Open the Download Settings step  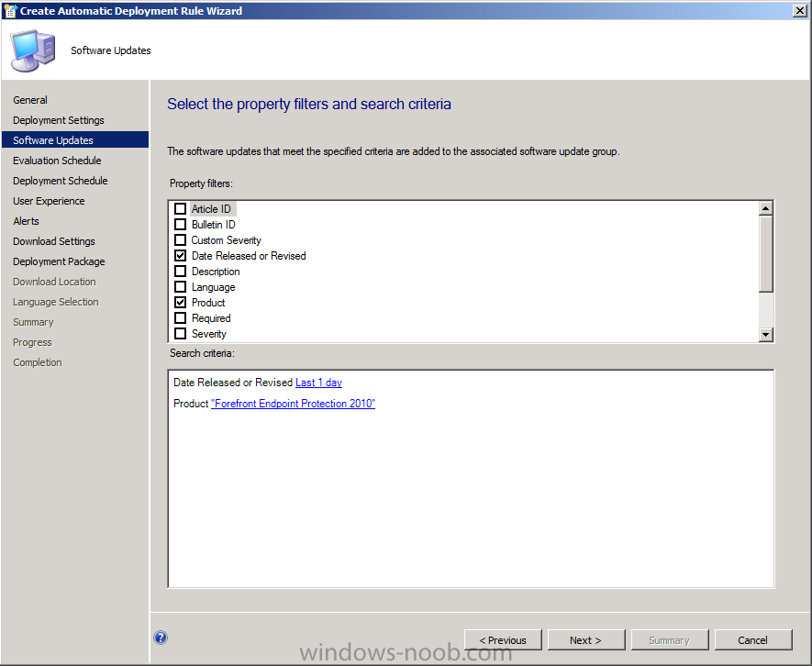54,241
